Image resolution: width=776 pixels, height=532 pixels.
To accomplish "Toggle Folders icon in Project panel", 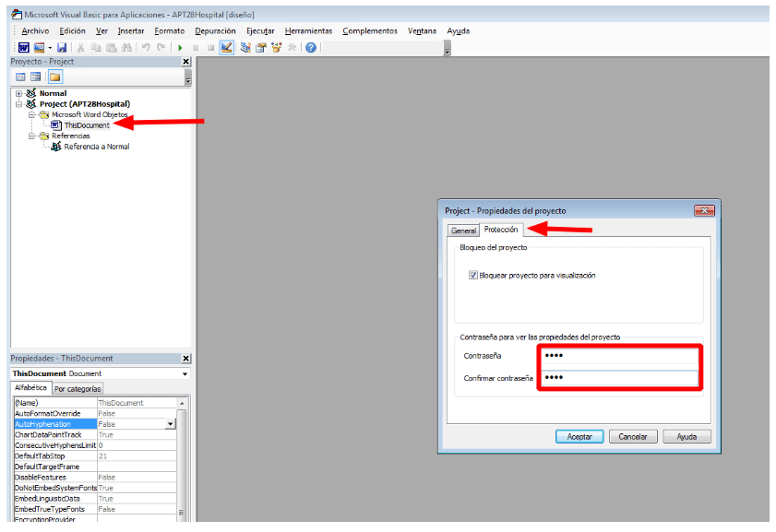I will 55,77.
